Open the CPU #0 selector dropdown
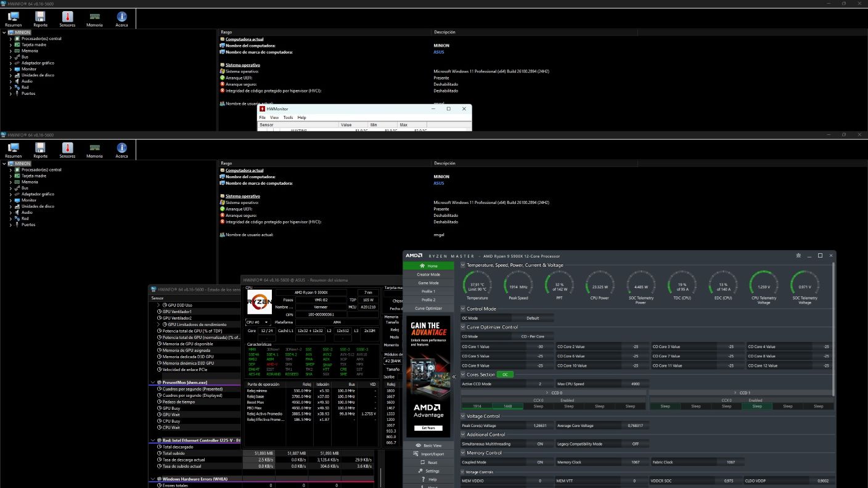 tap(258, 322)
